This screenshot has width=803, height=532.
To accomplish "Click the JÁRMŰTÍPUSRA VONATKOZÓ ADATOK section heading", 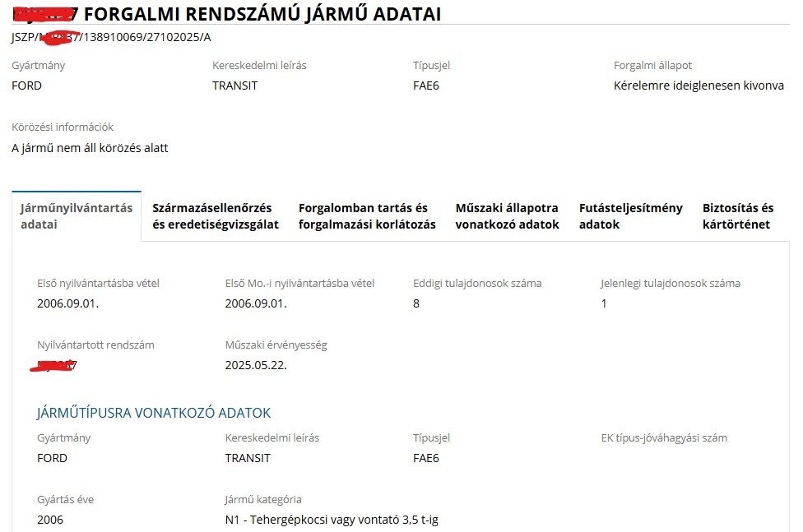I will click(x=154, y=413).
